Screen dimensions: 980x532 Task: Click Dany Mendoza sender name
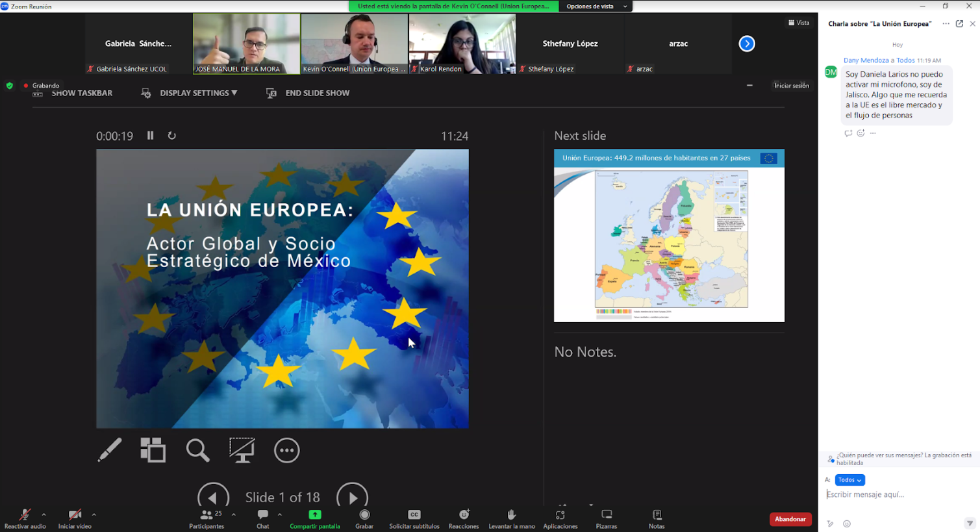tap(866, 60)
